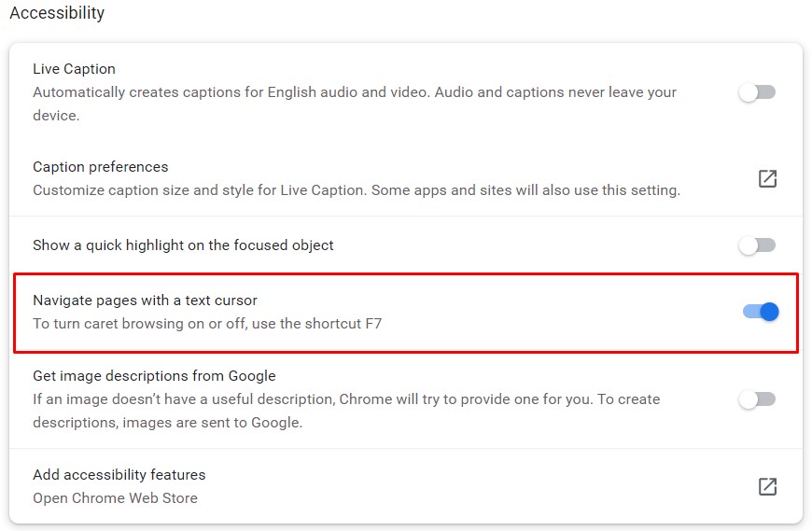Screen dimensions: 812x531
Task: Click the caret browsing F7 shortcut description
Action: [x=207, y=324]
